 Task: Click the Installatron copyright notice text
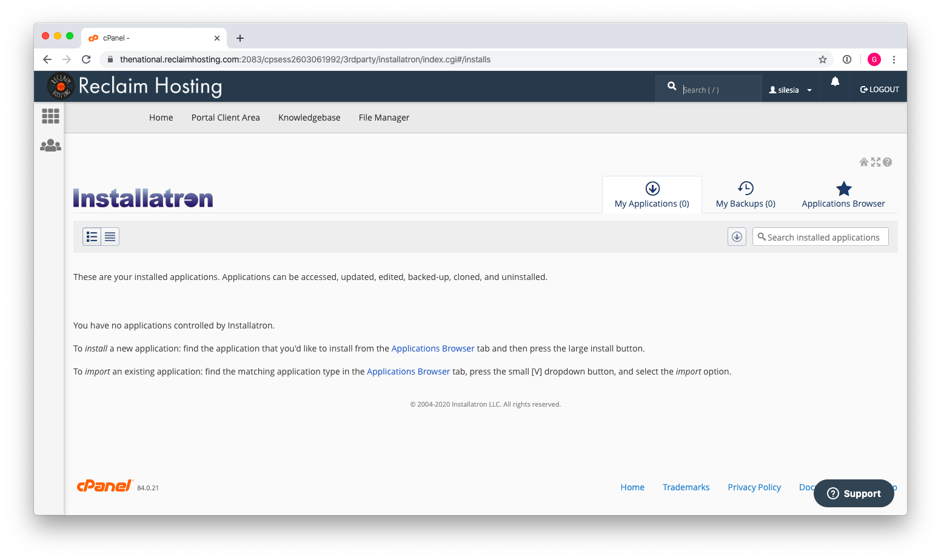pyautogui.click(x=486, y=404)
